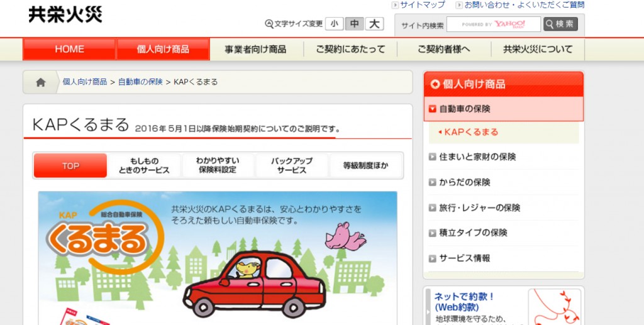Screen dimensions: 644x325
Task: Click 個人向け商品 in the breadcrumb
Action: coord(85,82)
